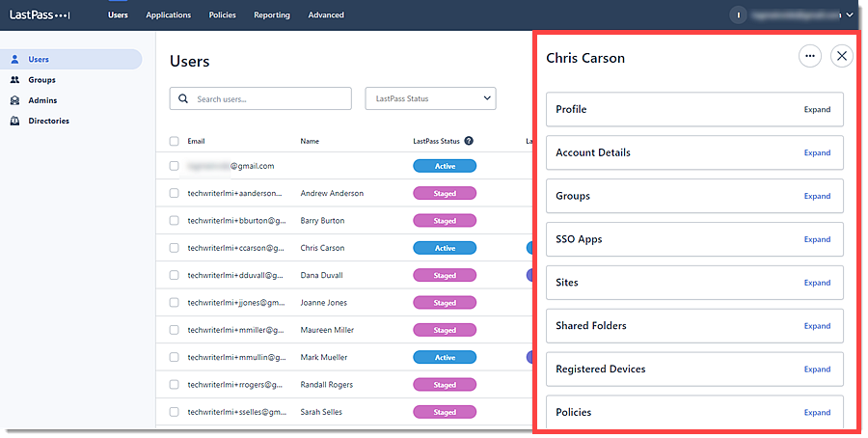Toggle the select-all checkbox beside Email header
The image size is (868, 438).
[x=175, y=141]
